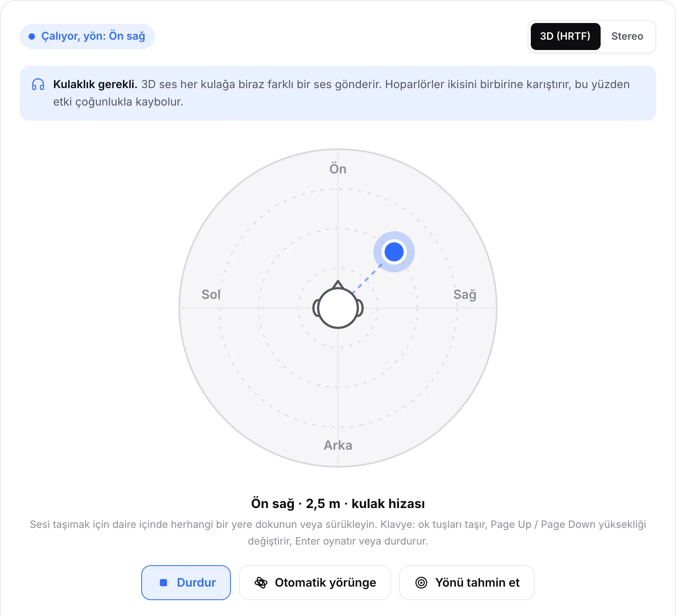This screenshot has height=616, width=676.
Task: Move the sound to the Ön label
Action: 338,169
